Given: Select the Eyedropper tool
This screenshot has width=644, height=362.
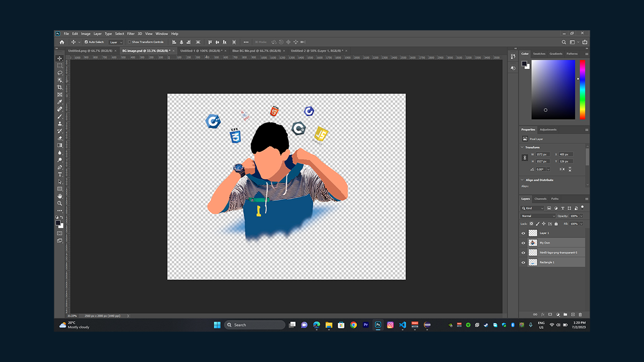Looking at the screenshot, I should point(60,102).
